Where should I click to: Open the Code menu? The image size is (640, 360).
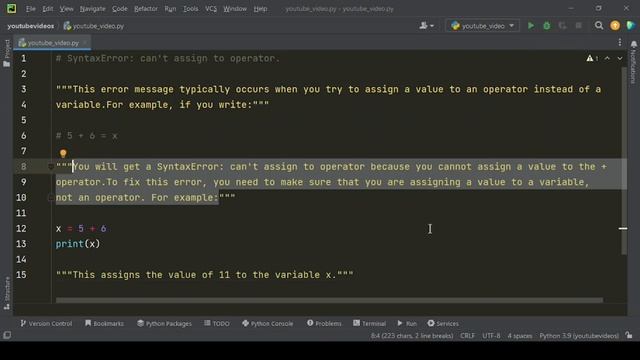[120, 9]
